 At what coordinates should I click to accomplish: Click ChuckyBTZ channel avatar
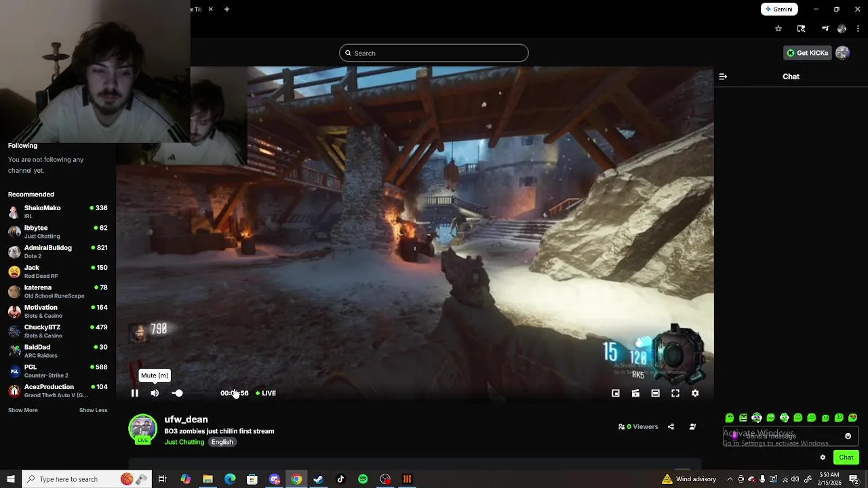(14, 331)
